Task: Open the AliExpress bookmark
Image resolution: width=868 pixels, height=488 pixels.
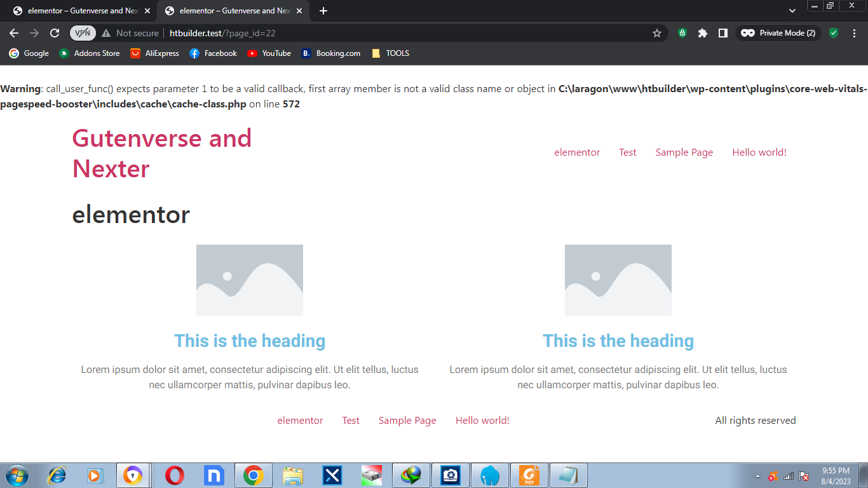Action: (154, 53)
